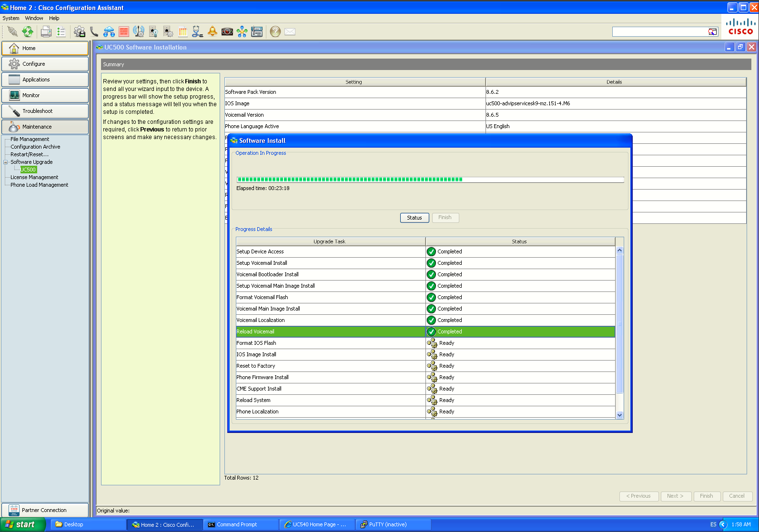Open the Help menu

(54, 18)
